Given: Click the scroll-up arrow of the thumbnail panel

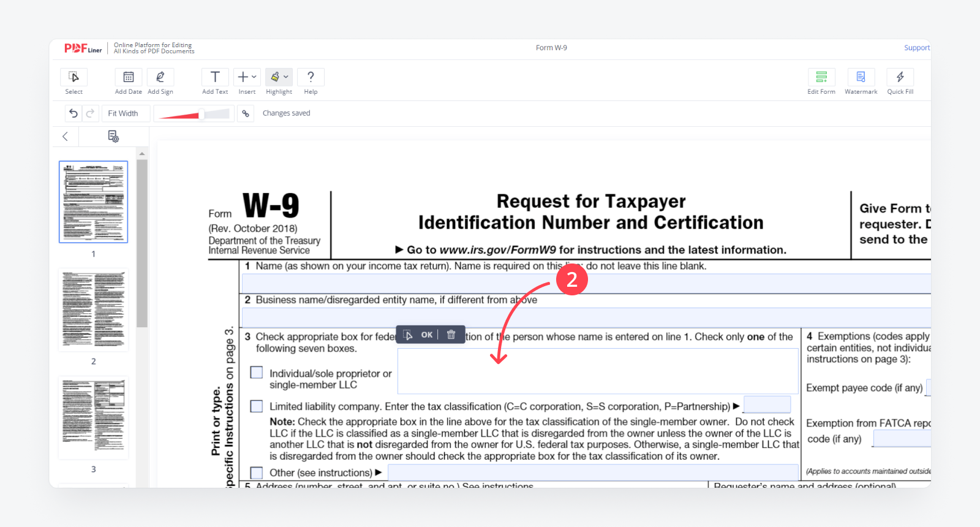Looking at the screenshot, I should click(x=142, y=154).
